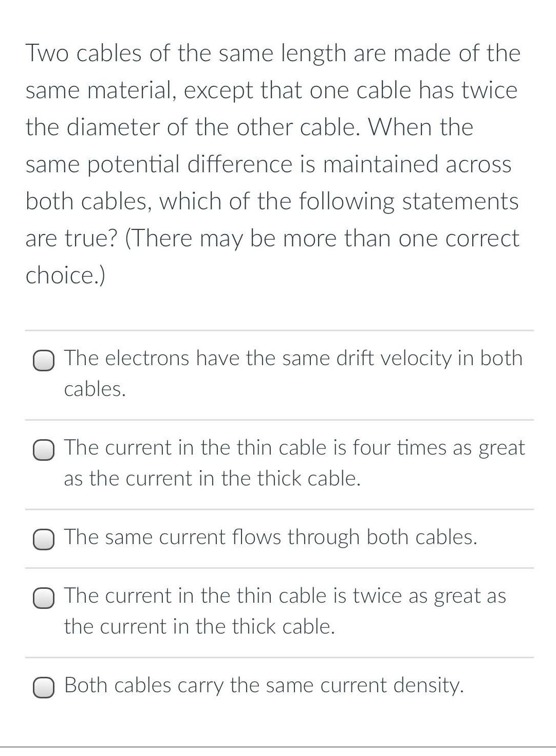
Task: Click the word 'cables' in the first answer
Action: pyautogui.click(x=95, y=389)
